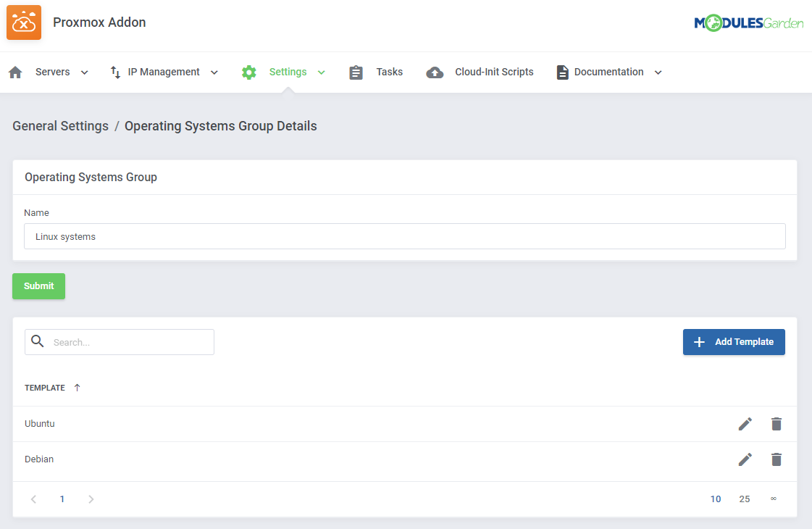Go to the Tasks page

[390, 72]
